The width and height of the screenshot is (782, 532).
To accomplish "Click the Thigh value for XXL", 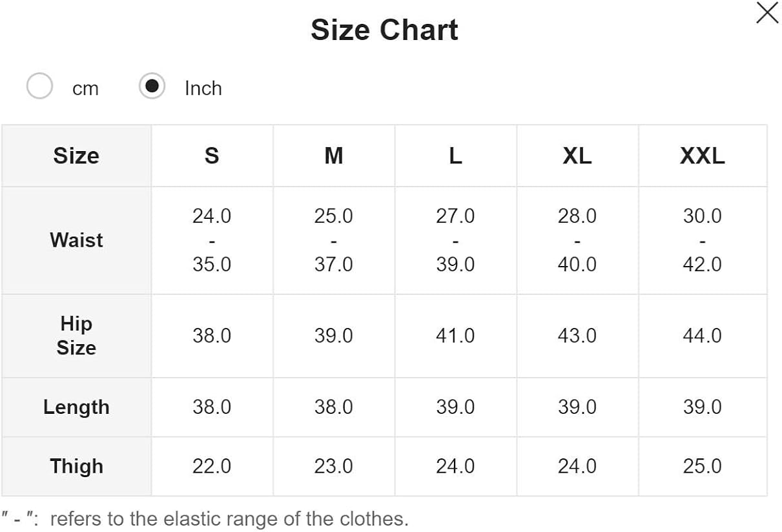I will point(702,466).
